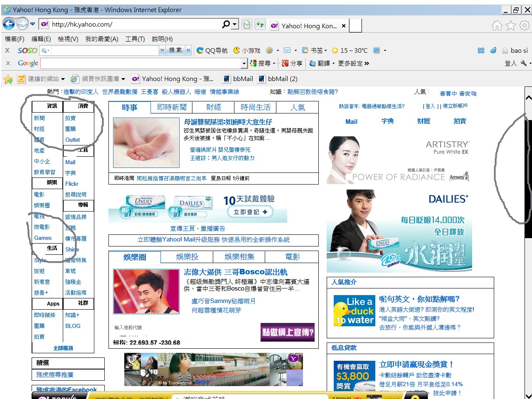Open the 編輯(E) menu
This screenshot has height=399, width=532.
(x=41, y=39)
